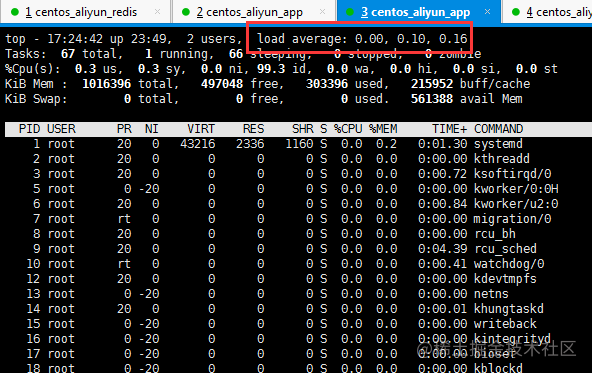The height and width of the screenshot is (373, 592).
Task: Click the %MEM column header
Action: [383, 129]
